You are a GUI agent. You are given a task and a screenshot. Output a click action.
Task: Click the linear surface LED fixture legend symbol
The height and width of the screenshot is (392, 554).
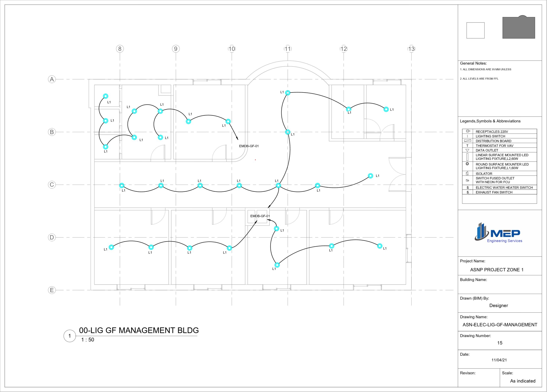(467, 157)
